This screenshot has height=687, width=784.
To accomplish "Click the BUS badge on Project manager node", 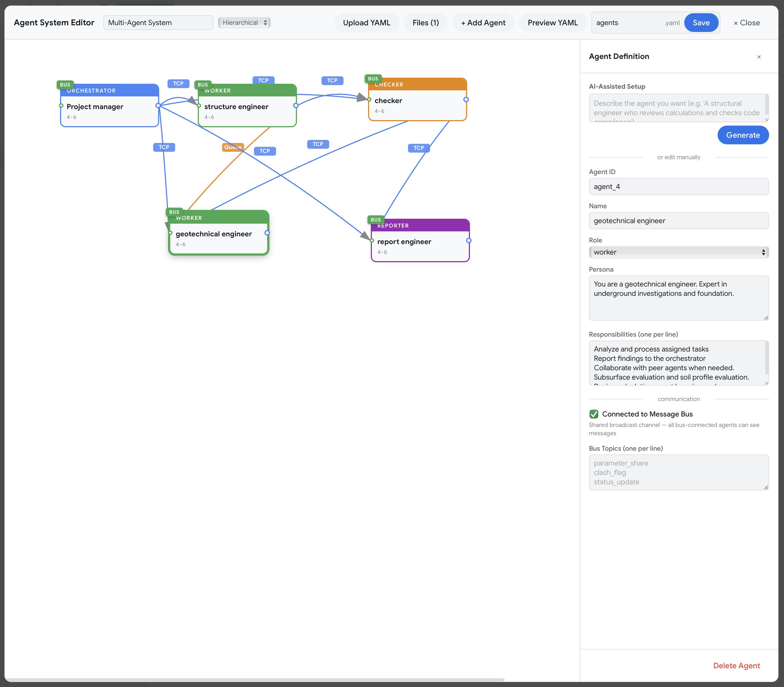I will (x=65, y=84).
